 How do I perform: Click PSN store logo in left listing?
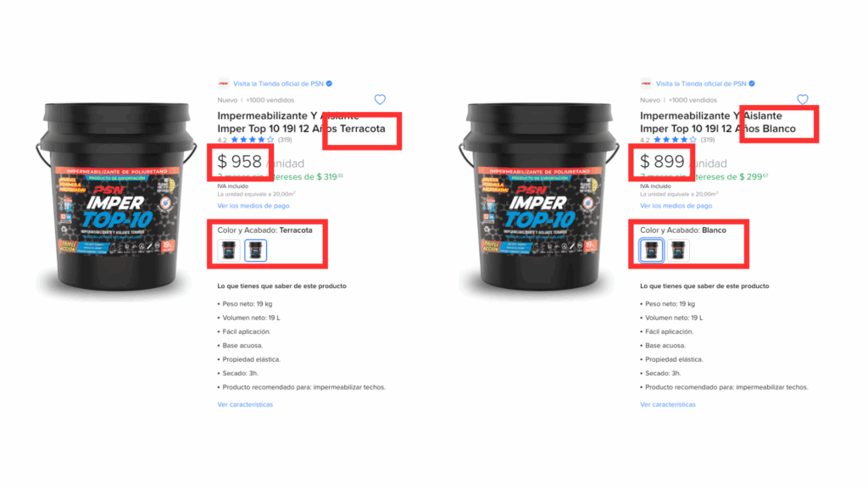pos(223,84)
